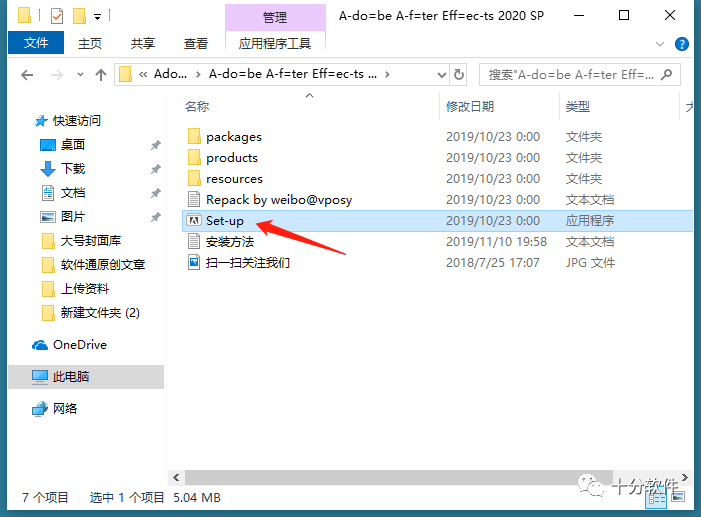Click the 2019/11/10 19:58 date cell
Viewport: 701px width, 517px height.
coord(496,242)
